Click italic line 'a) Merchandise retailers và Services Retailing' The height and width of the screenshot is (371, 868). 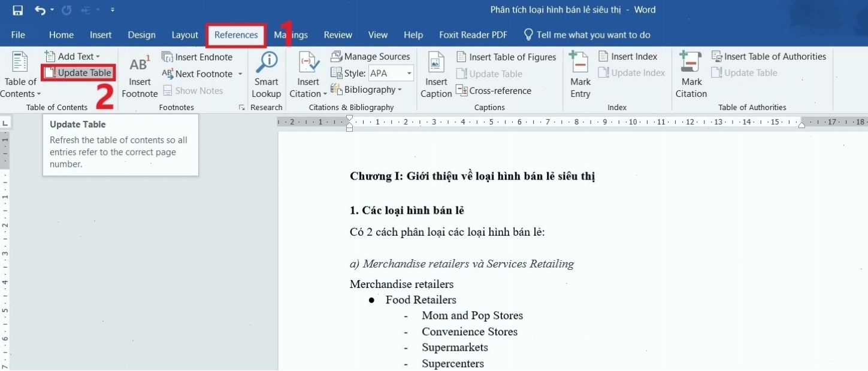coord(462,264)
